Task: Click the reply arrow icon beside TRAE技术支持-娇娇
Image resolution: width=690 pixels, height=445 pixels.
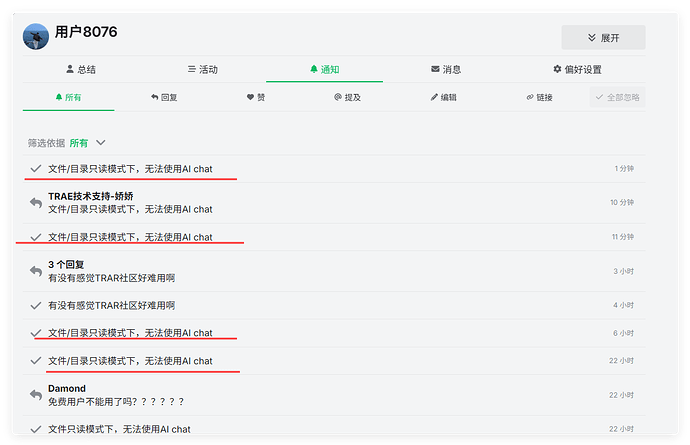Action: coord(36,203)
